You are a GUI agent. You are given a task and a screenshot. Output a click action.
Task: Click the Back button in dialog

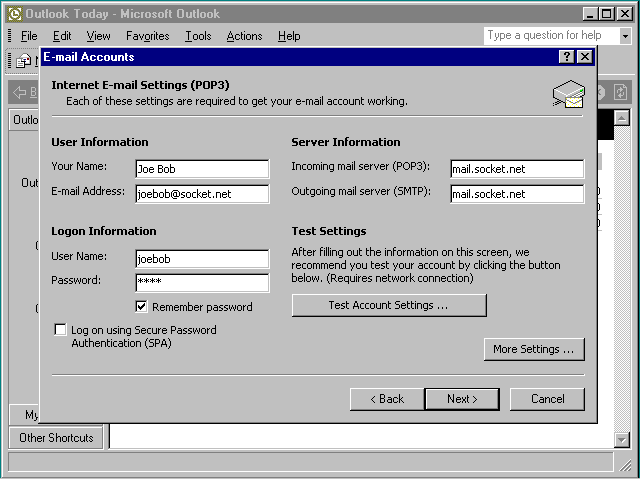pyautogui.click(x=387, y=399)
